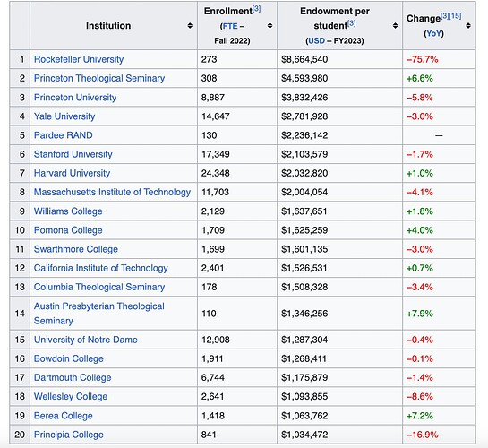Select rank number 20 cell
Image resolution: width=488 pixels, height=448 pixels.
(20, 435)
